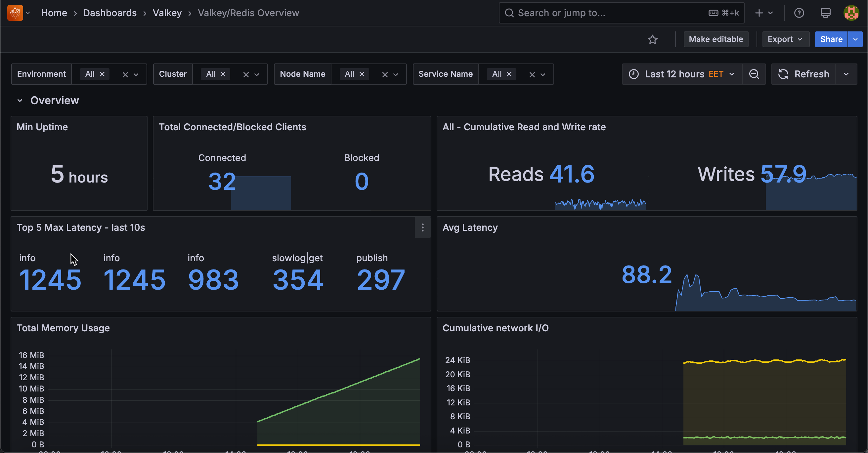
Task: Open the Environment filter value dropdown
Action: (136, 74)
